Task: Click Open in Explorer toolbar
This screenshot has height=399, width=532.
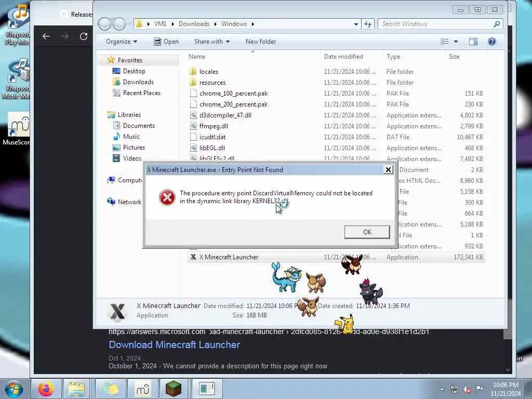Action: point(166,42)
